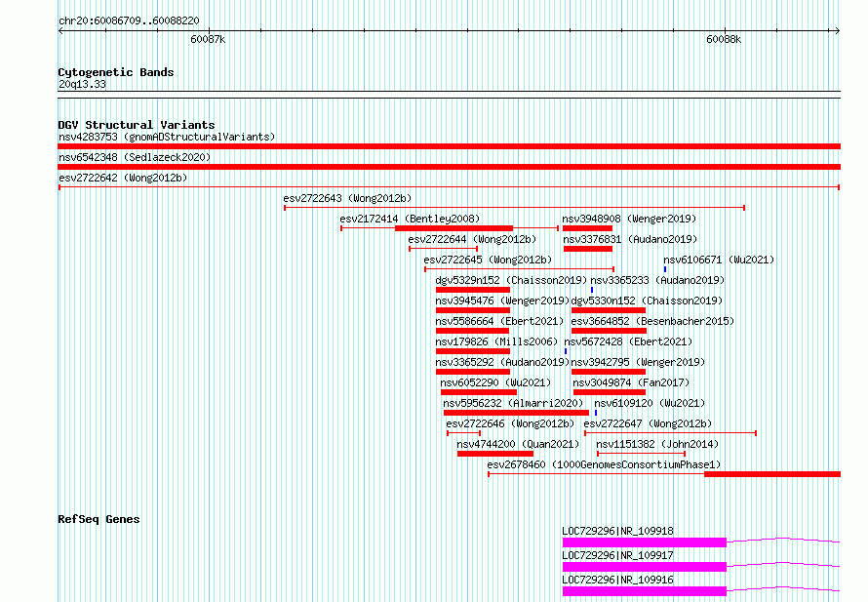Click the nsv5672428 Ebert2021 label
Image resolution: width=868 pixels, height=602 pixels.
pos(628,341)
